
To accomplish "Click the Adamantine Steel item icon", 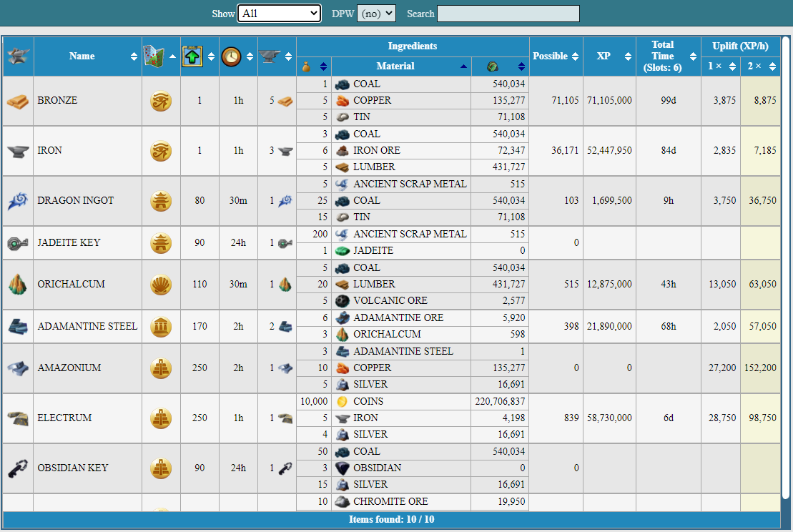I will 18,327.
